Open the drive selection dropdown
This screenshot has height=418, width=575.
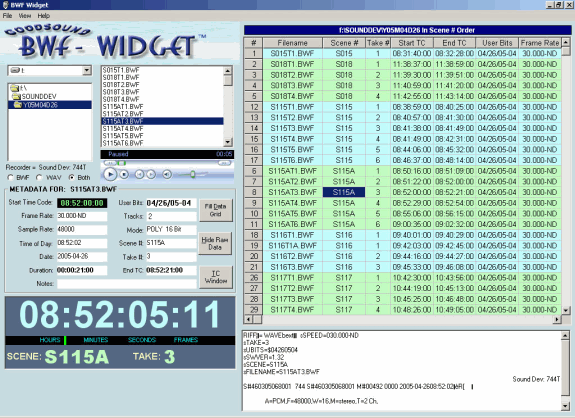[87, 70]
